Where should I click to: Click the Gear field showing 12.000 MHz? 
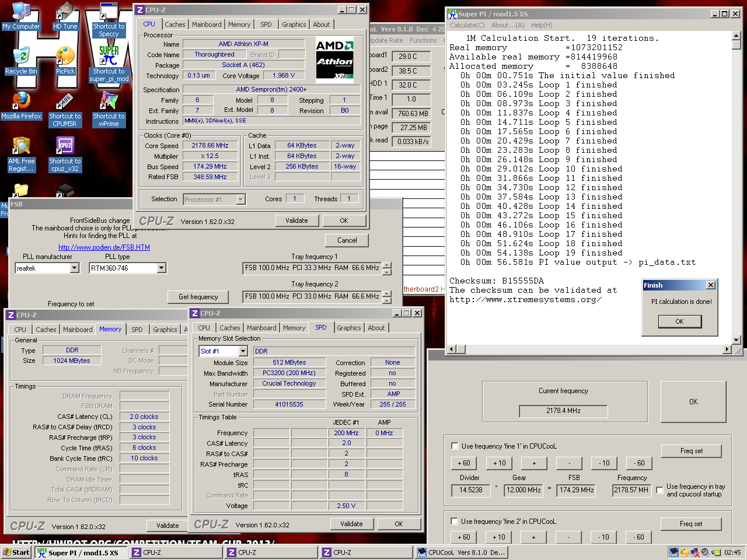click(523, 490)
